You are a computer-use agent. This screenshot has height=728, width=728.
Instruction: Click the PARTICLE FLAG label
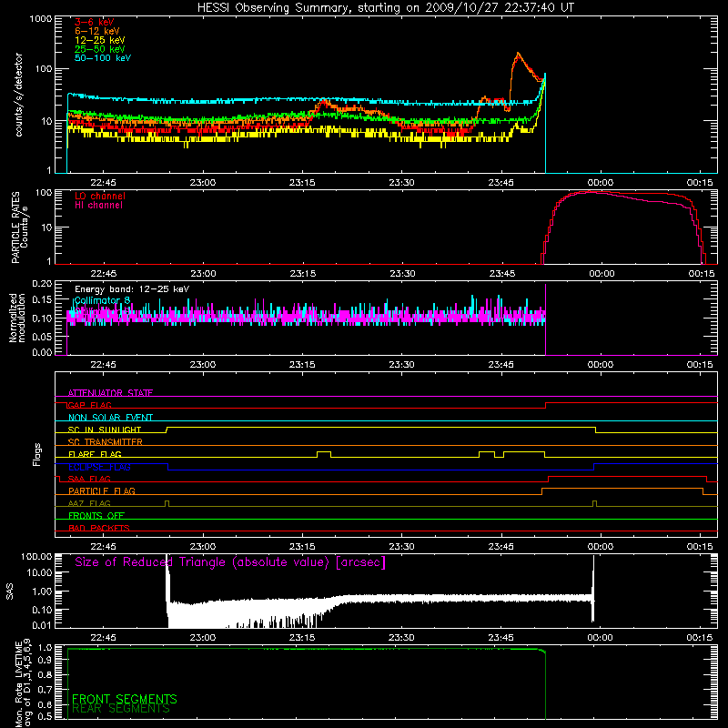pyautogui.click(x=102, y=490)
